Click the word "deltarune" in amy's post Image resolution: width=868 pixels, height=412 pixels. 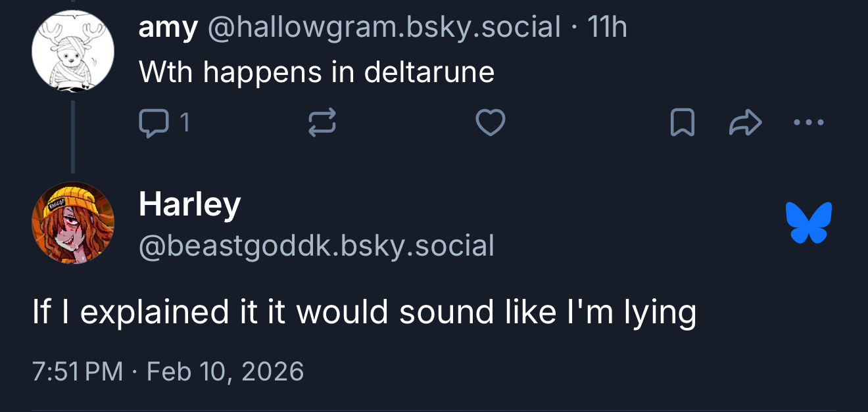(x=428, y=72)
